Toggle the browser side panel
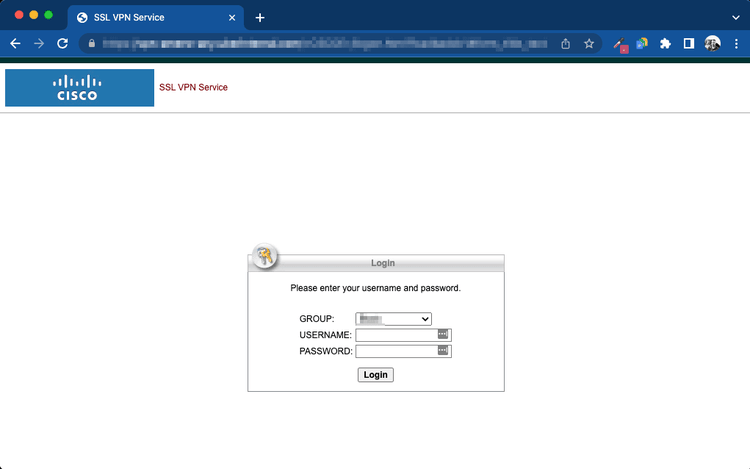 pyautogui.click(x=688, y=44)
